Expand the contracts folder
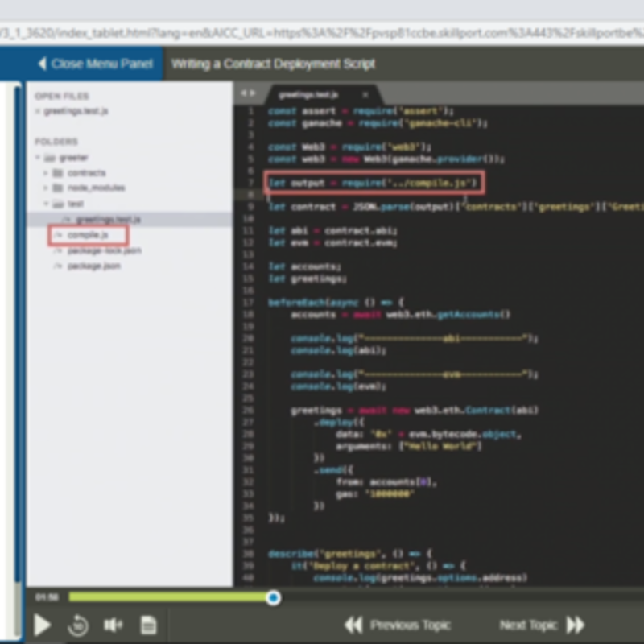Screen dimensions: 644x644 tap(46, 173)
